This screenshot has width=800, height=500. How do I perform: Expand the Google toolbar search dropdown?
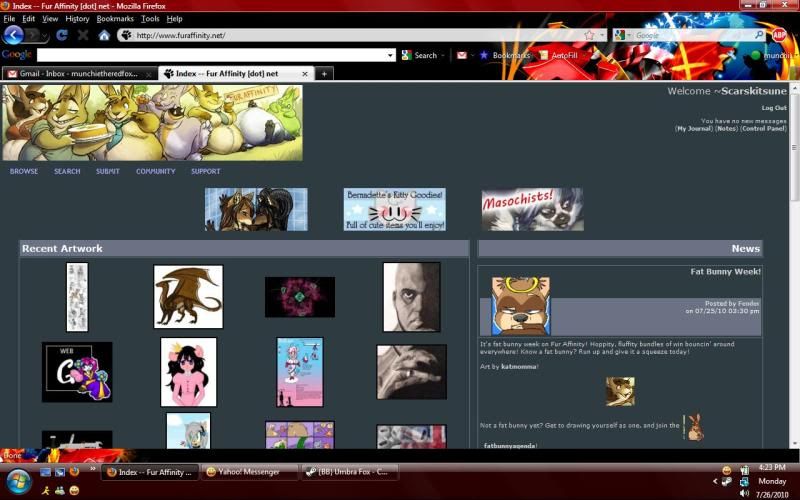coord(390,55)
